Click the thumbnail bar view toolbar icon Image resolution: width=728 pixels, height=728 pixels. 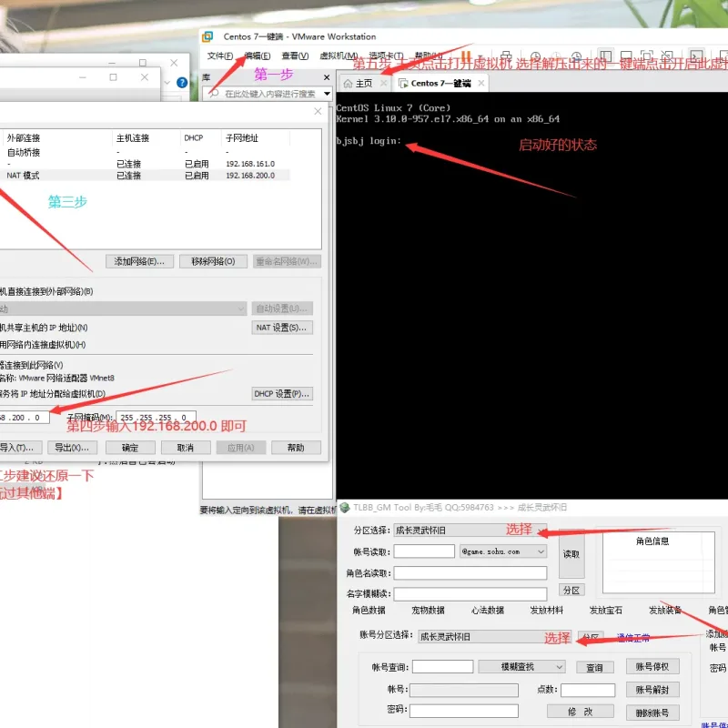[x=626, y=56]
